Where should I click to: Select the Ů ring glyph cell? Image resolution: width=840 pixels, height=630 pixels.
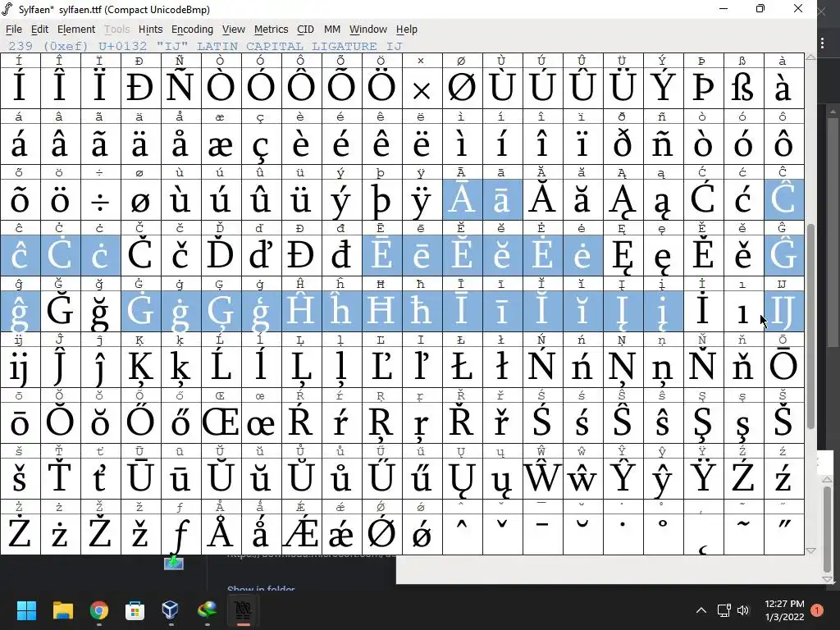pos(302,478)
